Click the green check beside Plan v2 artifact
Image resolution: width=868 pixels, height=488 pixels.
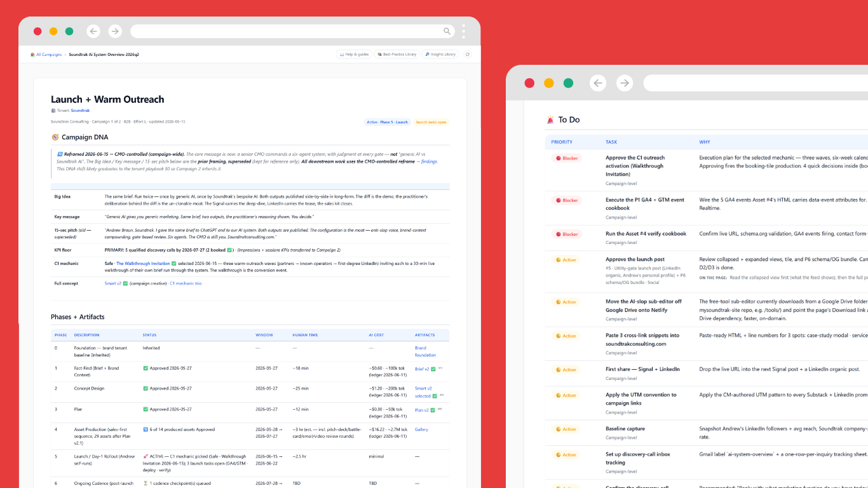(433, 410)
